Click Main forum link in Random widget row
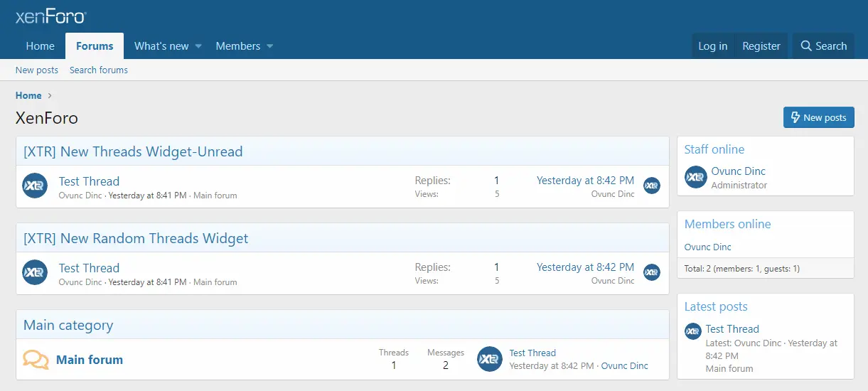This screenshot has width=868, height=391. click(x=215, y=282)
